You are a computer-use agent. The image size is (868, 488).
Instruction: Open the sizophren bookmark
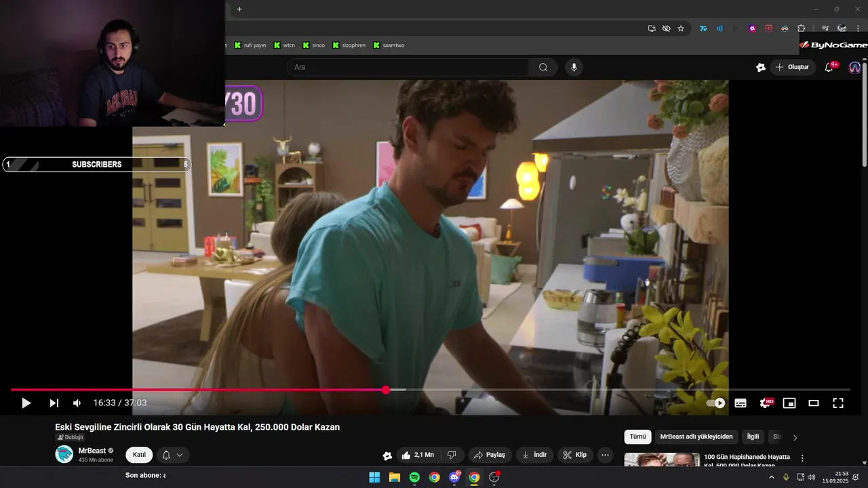tap(349, 45)
